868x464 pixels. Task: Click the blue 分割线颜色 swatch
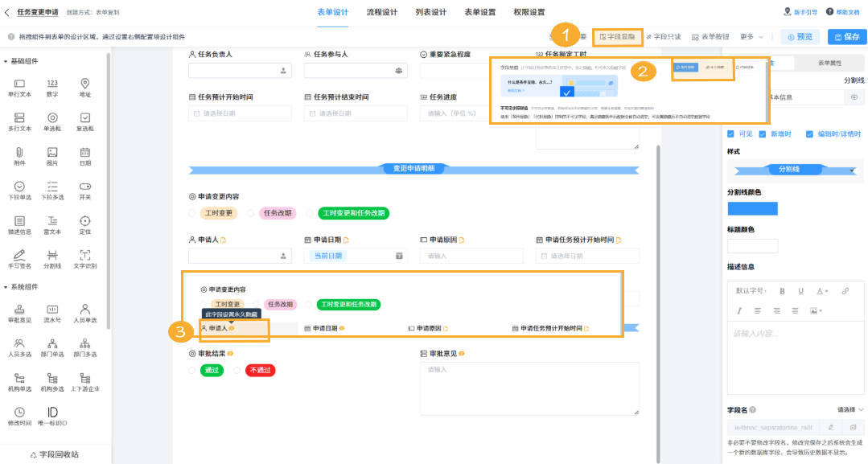[752, 208]
